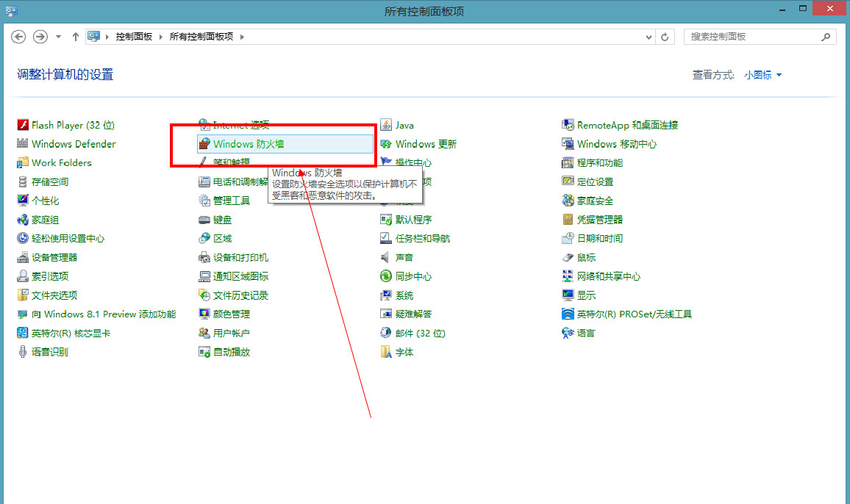Open the 自动播放 icon
Viewport: 850px width, 504px height.
[x=204, y=352]
